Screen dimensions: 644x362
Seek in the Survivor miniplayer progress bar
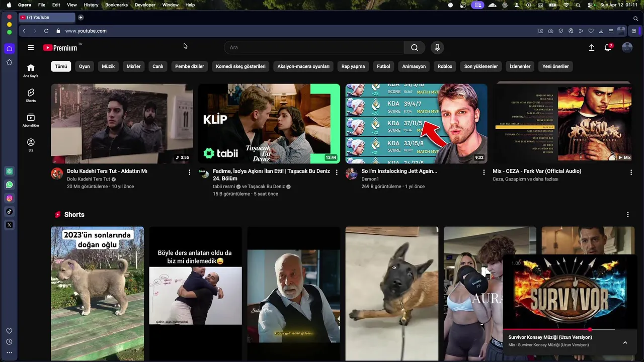570,329
